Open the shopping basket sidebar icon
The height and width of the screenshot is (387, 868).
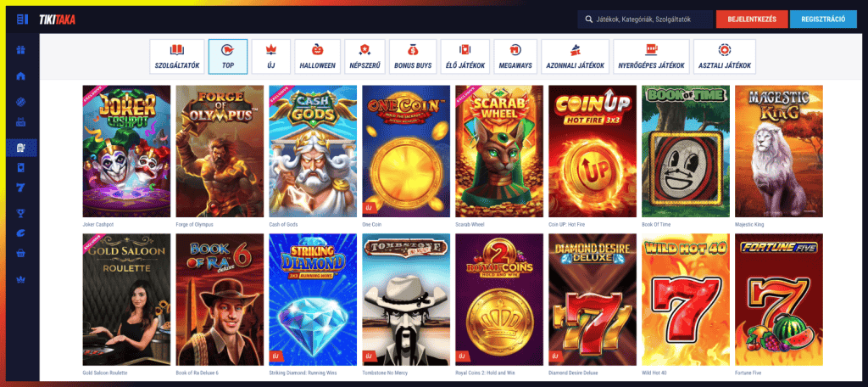pos(21,254)
